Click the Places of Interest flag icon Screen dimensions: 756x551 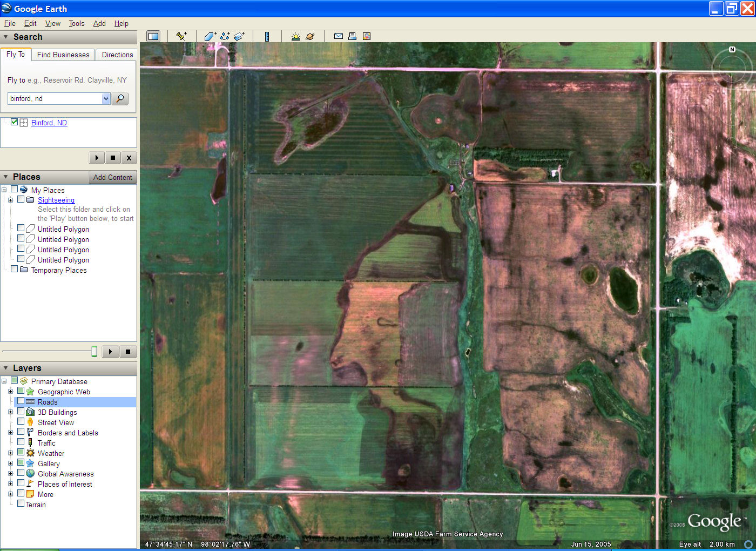coord(30,484)
